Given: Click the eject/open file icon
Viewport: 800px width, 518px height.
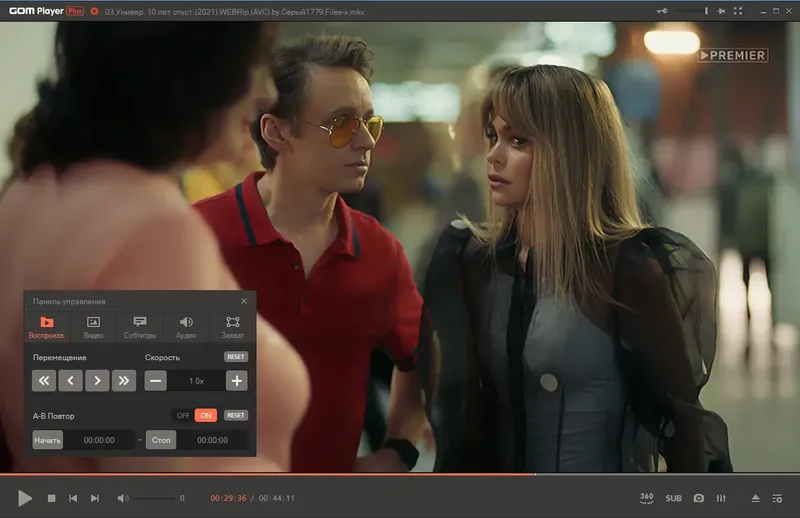Looking at the screenshot, I should point(756,498).
